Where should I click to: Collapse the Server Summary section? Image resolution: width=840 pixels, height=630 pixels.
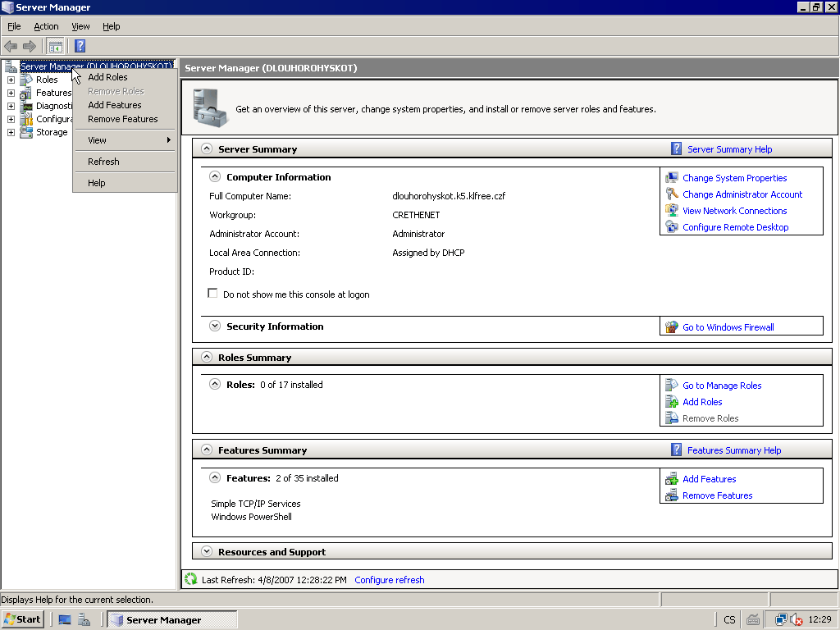[207, 149]
